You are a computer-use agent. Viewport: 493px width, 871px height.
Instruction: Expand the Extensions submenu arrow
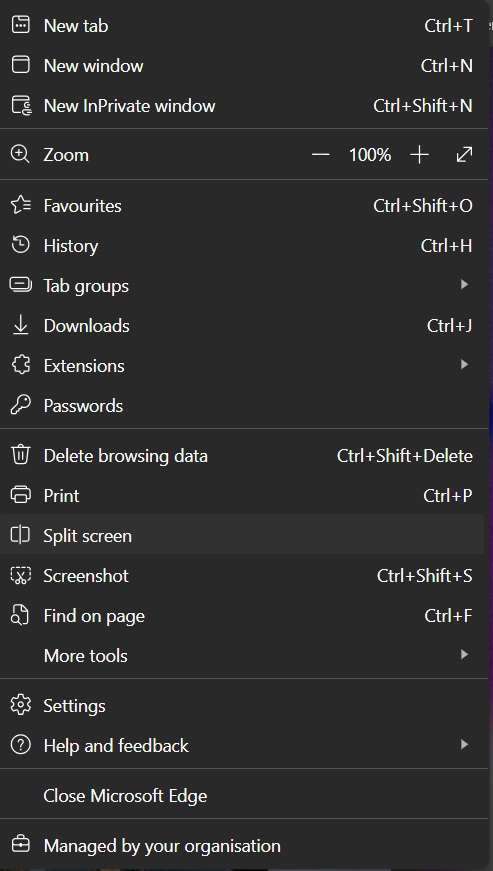(x=465, y=365)
